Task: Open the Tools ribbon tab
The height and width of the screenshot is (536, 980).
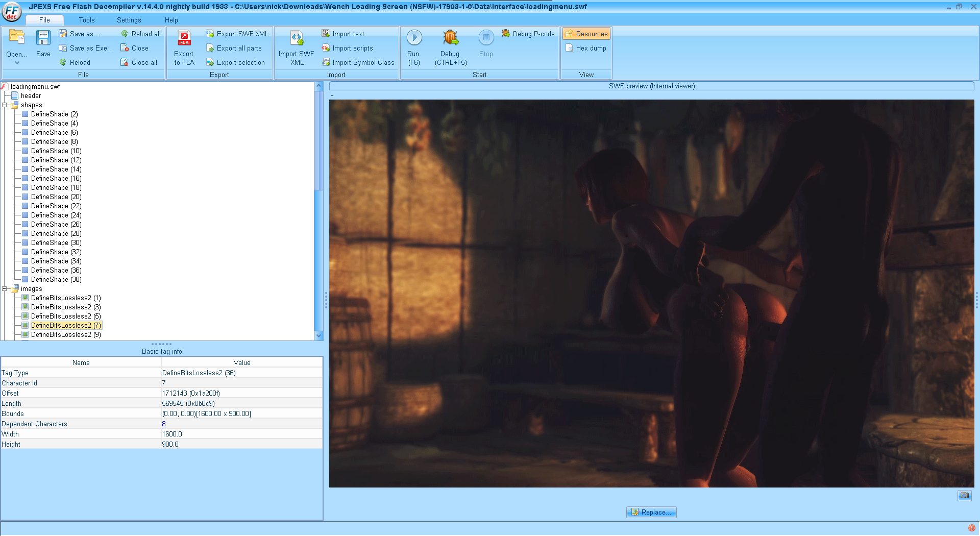Action: (x=87, y=20)
